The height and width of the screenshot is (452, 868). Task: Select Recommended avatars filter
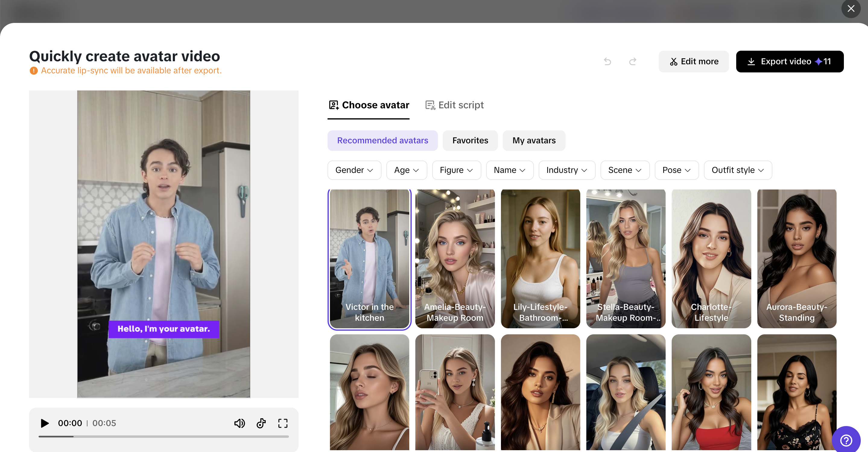(382, 141)
